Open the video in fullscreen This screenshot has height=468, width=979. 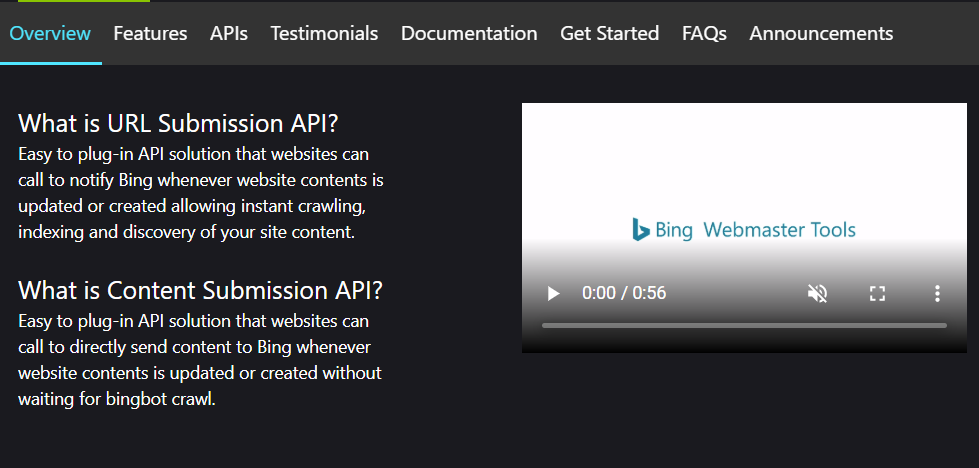tap(877, 293)
